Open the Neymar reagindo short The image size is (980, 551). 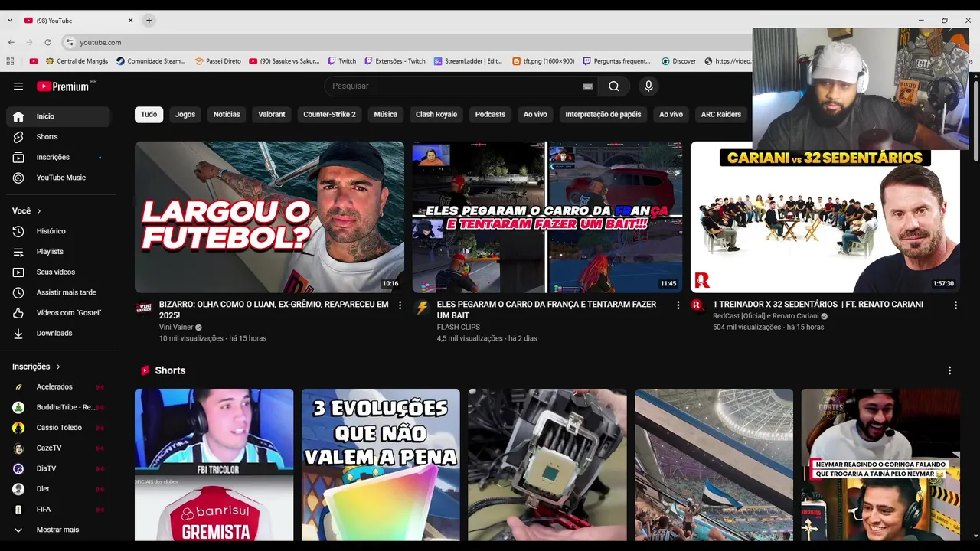[x=880, y=465]
